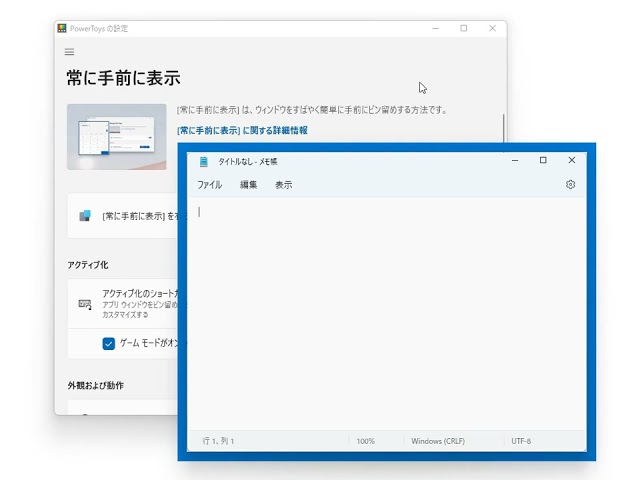Uncheck the ゲーム モード checkbox
Screen dimensions: 640x480
(109, 343)
